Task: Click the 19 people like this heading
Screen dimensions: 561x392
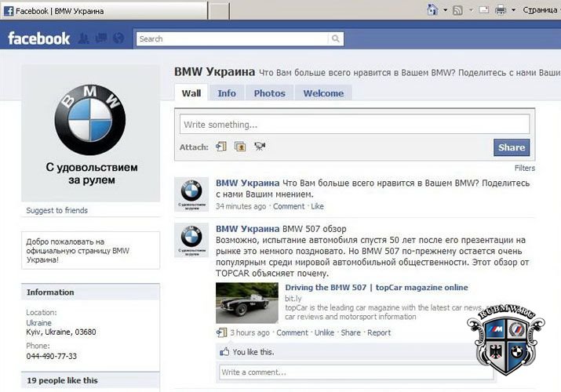Action: click(x=62, y=380)
